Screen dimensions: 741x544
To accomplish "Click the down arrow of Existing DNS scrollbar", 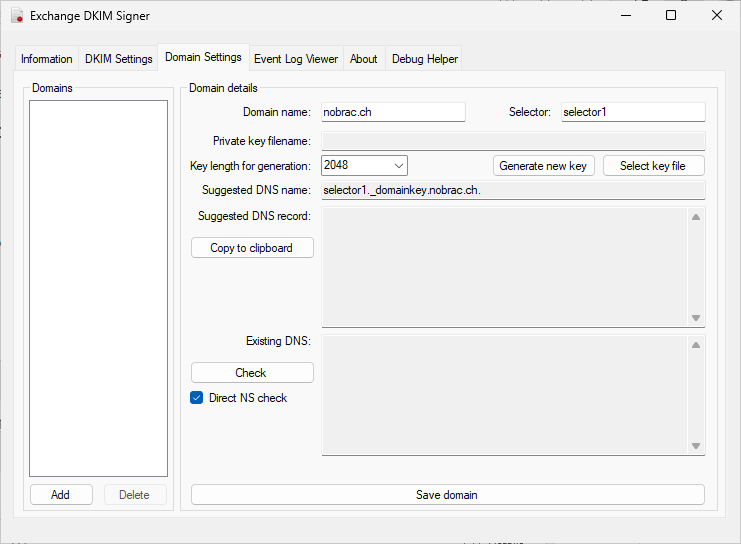I will (x=696, y=446).
